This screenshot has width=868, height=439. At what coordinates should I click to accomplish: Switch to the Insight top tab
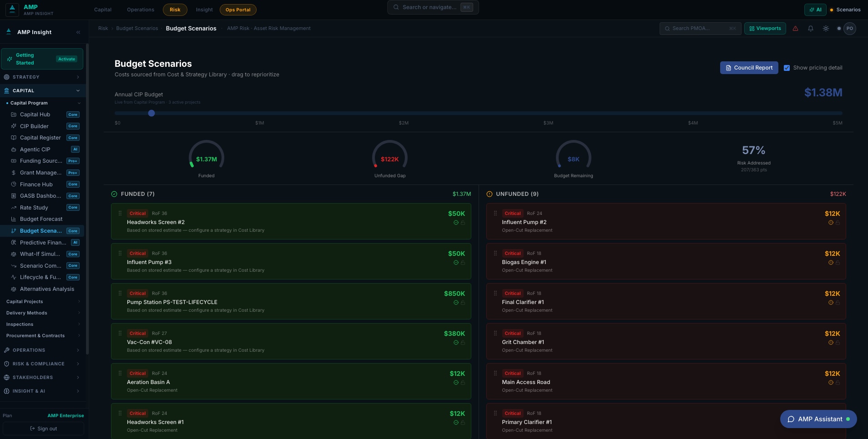click(x=204, y=10)
